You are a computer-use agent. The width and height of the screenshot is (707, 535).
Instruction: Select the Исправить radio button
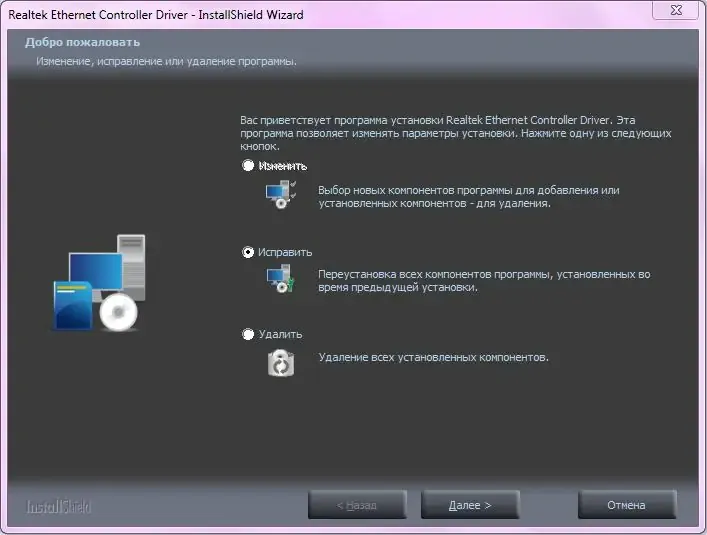pos(248,252)
